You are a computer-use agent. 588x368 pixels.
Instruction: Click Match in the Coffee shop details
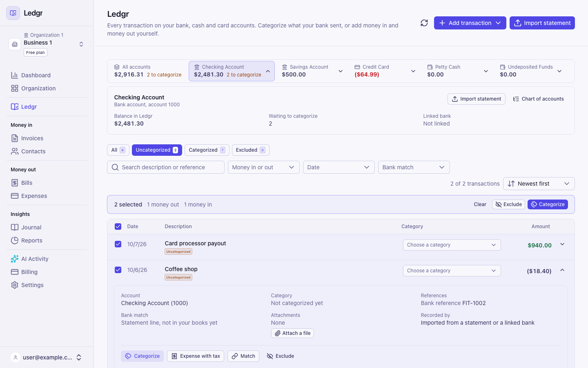(243, 356)
